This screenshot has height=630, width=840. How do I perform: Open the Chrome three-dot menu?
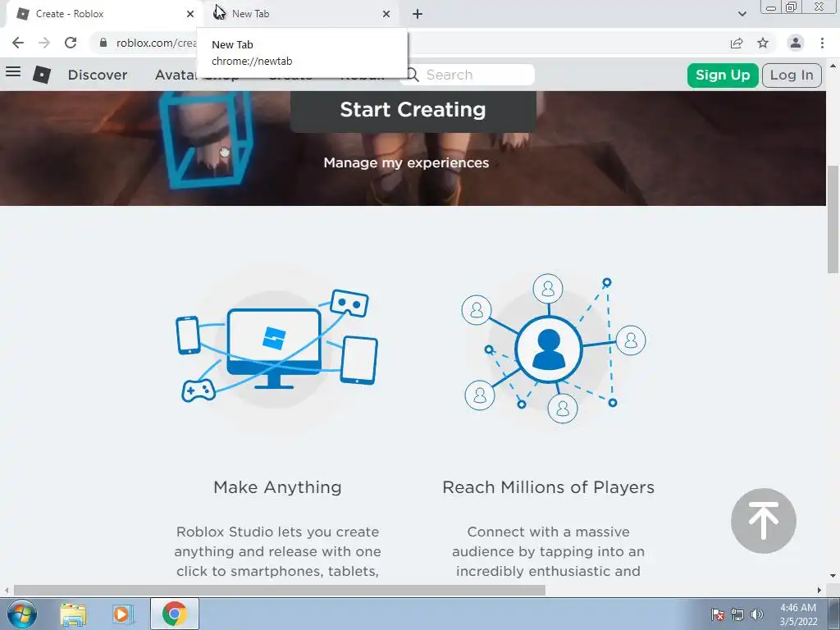coord(822,43)
